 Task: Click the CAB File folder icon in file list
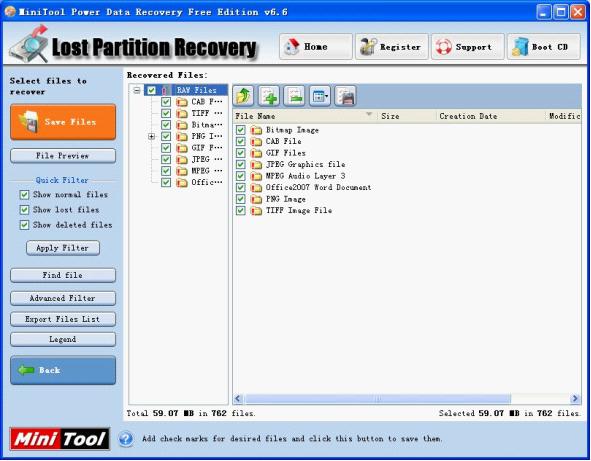pyautogui.click(x=256, y=142)
